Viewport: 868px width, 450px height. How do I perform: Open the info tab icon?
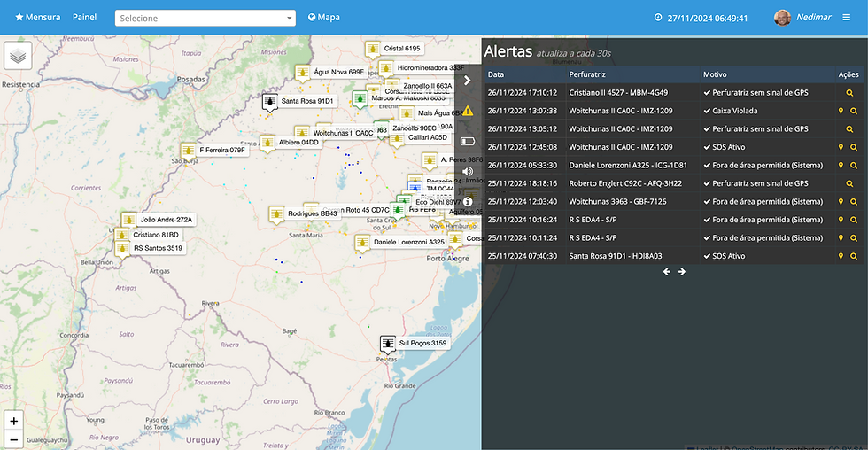coord(468,201)
